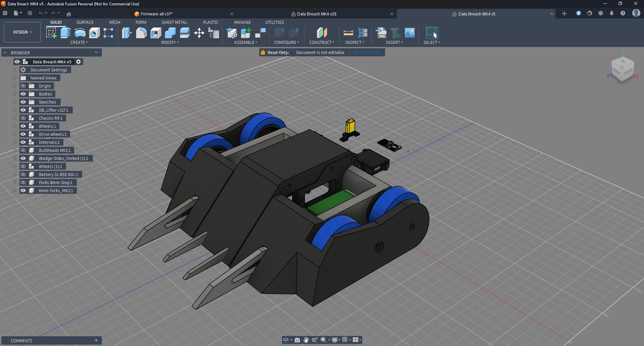Click the Move/Copy tool icon

click(x=199, y=33)
